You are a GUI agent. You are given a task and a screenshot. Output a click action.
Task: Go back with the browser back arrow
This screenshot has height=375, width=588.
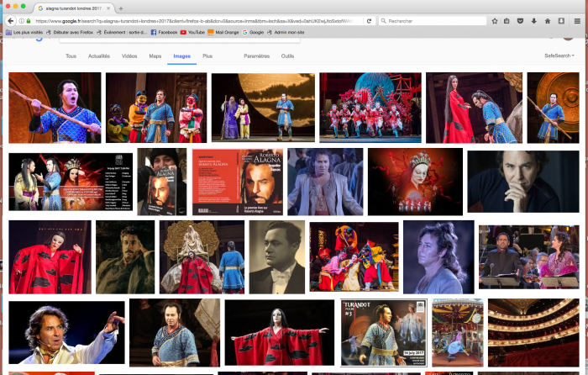pyautogui.click(x=10, y=21)
